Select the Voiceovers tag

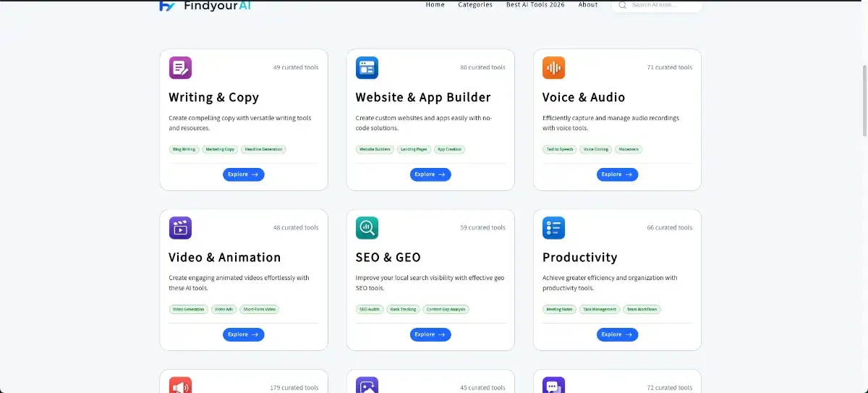tap(629, 149)
